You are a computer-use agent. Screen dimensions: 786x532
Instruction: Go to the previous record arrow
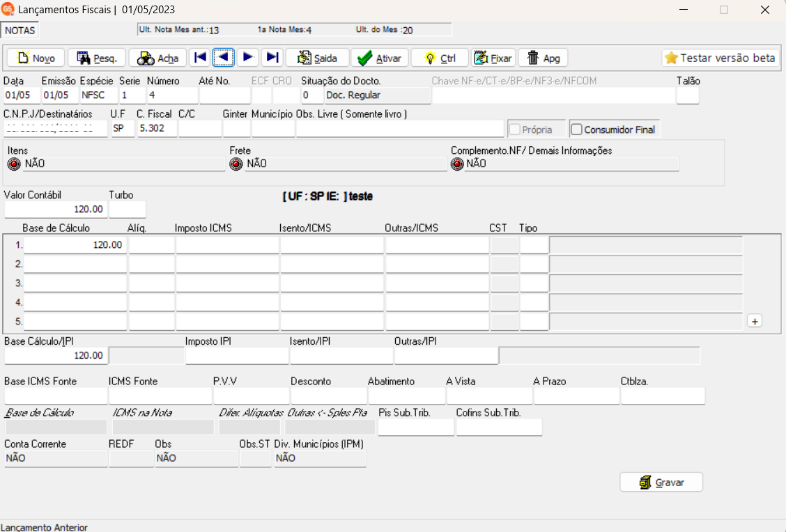click(224, 58)
